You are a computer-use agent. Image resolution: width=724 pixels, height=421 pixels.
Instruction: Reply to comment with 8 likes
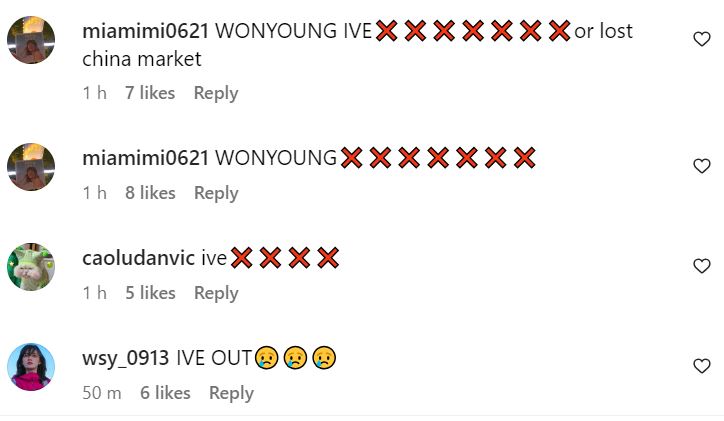[x=216, y=193]
